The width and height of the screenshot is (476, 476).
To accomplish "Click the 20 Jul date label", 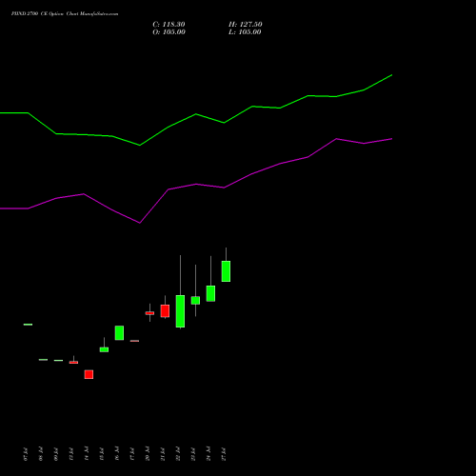I will click(x=148, y=454).
